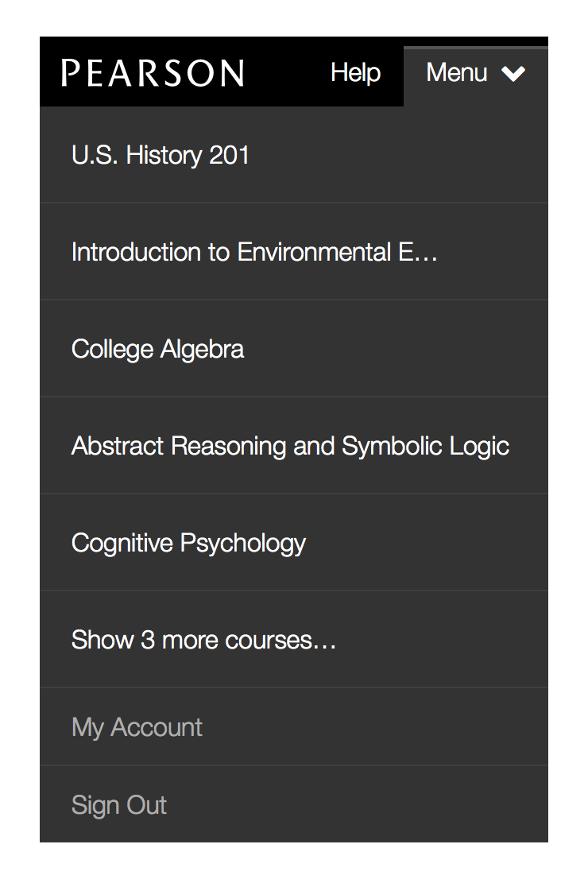
Task: Select Introduction to Environmental E… course
Action: 254,252
